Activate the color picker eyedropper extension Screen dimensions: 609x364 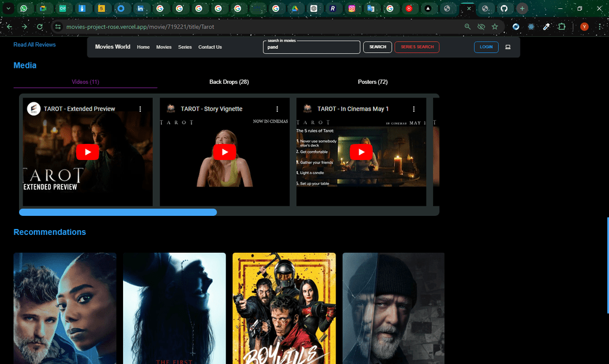[x=547, y=27]
